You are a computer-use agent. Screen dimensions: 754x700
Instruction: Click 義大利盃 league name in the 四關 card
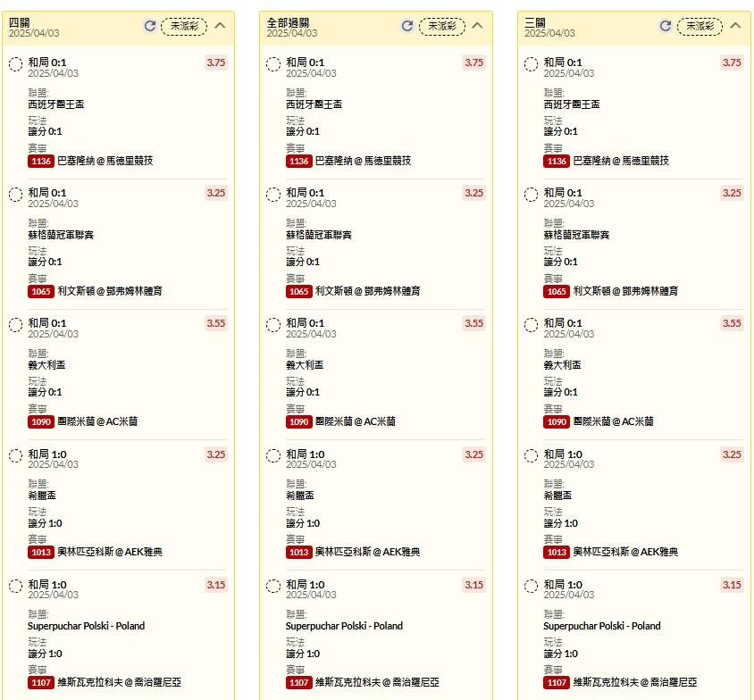pos(46,365)
